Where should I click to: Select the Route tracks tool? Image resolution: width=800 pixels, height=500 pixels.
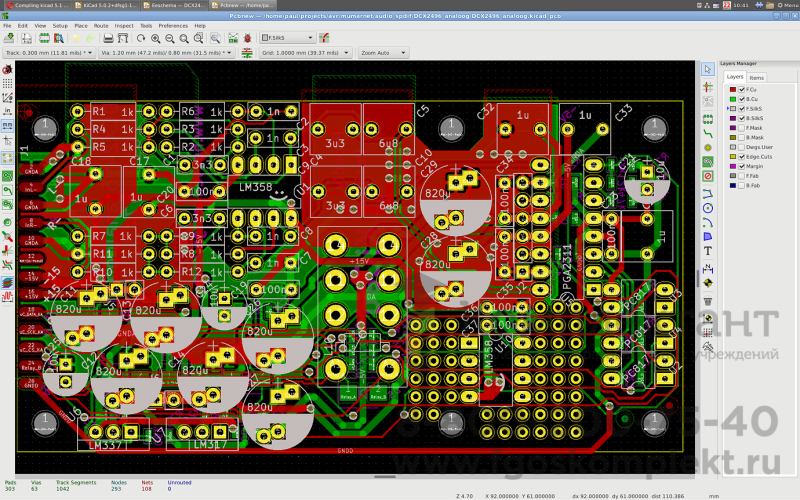(708, 133)
